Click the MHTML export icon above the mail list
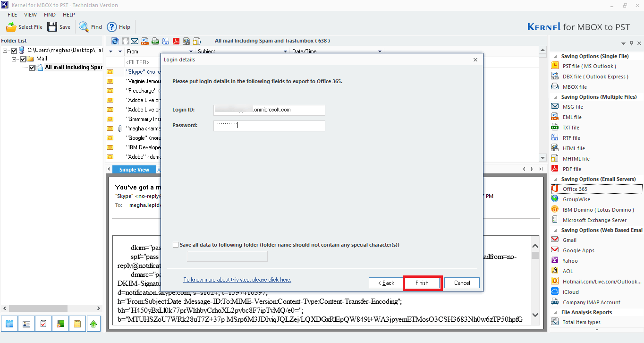This screenshot has width=644, height=343. pyautogui.click(x=197, y=41)
